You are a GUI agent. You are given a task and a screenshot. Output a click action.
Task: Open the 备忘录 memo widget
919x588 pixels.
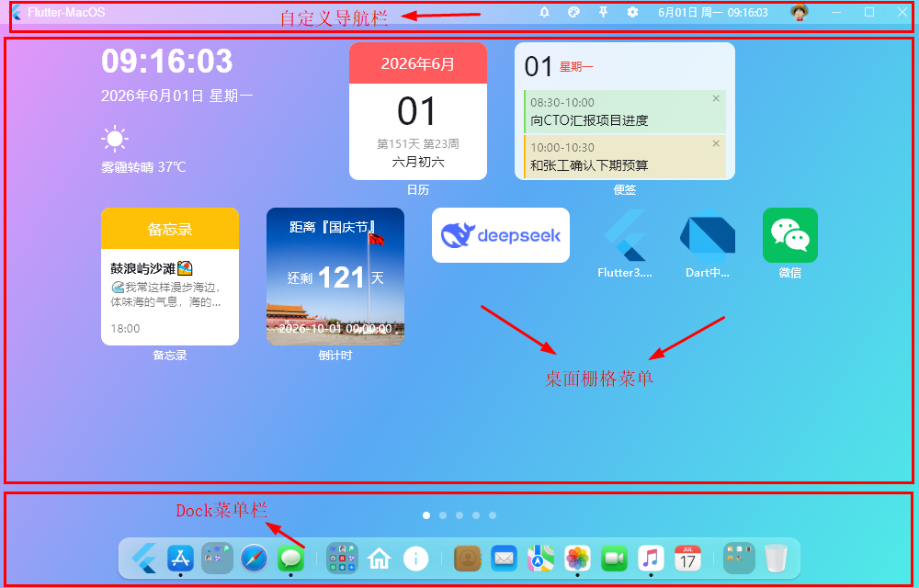pos(170,277)
